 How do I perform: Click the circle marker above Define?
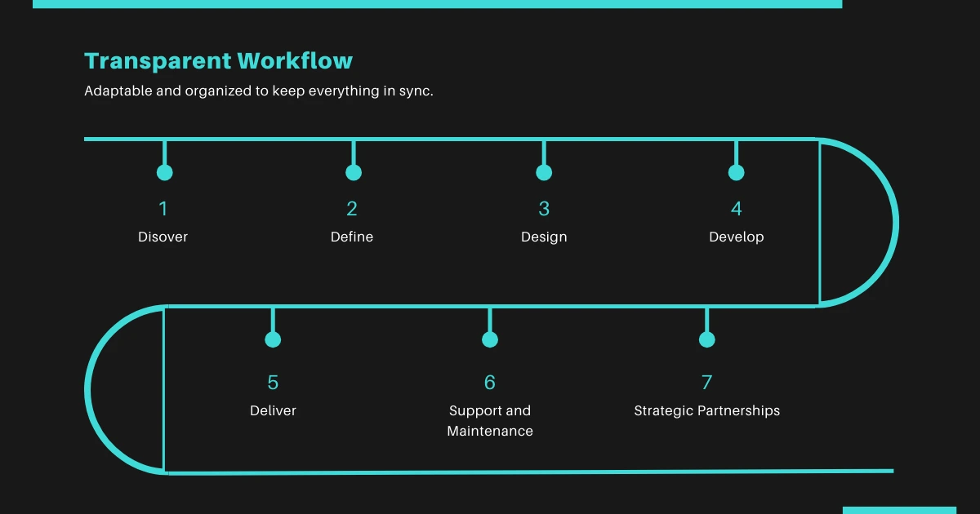pos(353,171)
